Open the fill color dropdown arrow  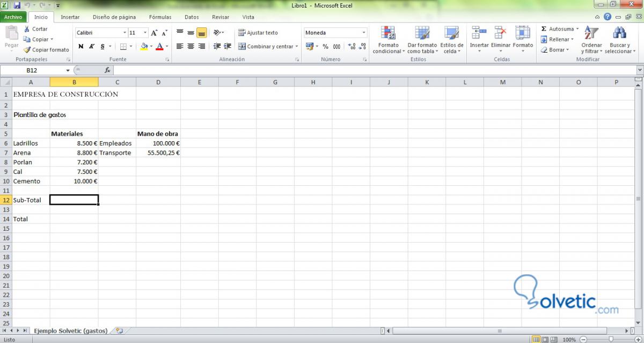[151, 46]
